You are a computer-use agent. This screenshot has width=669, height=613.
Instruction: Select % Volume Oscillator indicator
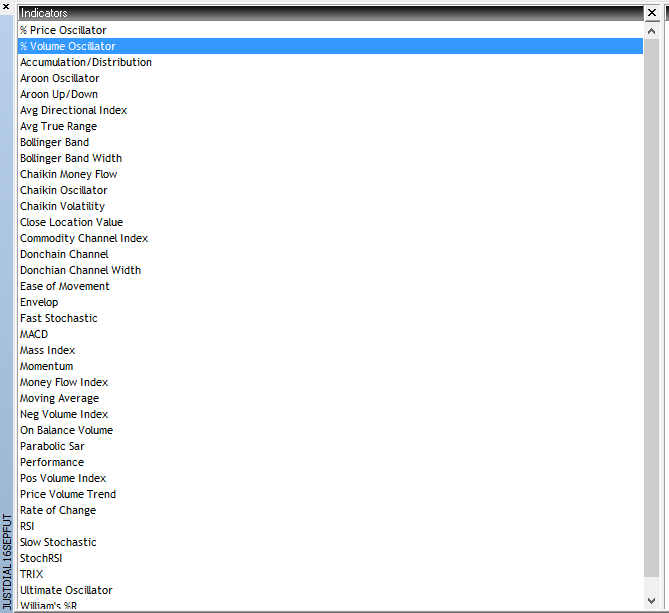tap(330, 46)
